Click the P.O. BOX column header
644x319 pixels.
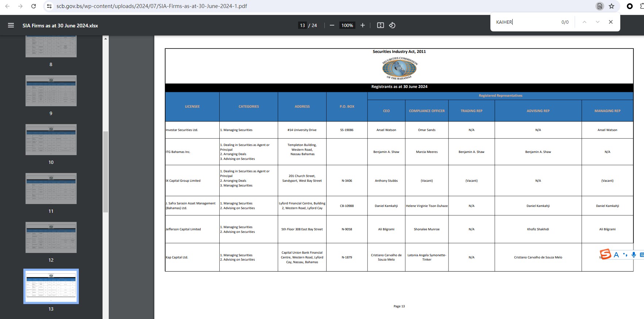tap(347, 107)
